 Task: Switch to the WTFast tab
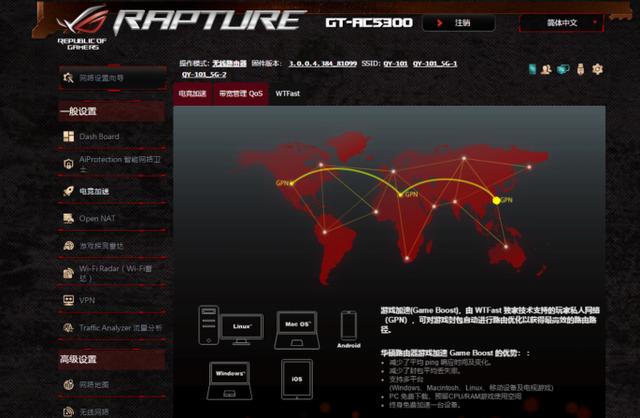click(x=287, y=93)
